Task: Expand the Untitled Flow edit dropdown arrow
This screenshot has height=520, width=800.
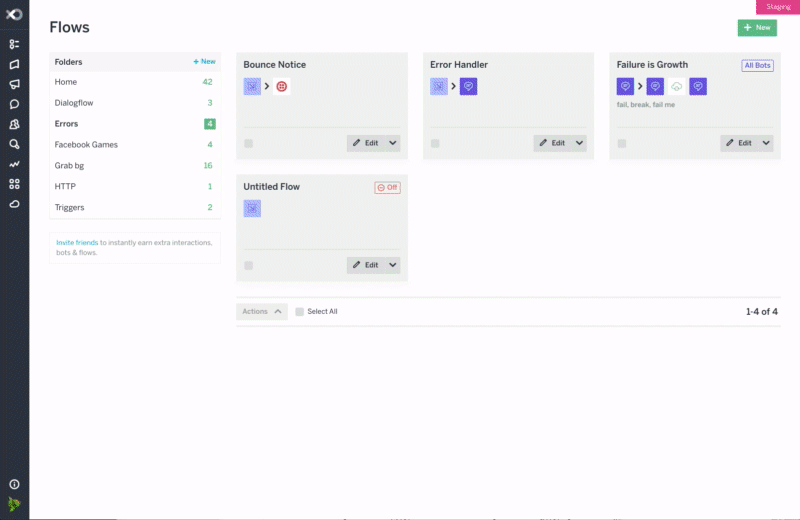Action: 393,265
